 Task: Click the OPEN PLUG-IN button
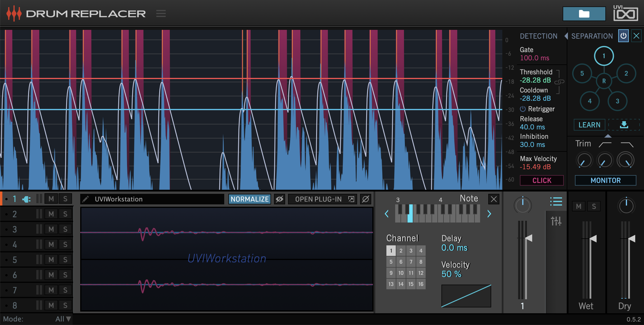click(322, 199)
